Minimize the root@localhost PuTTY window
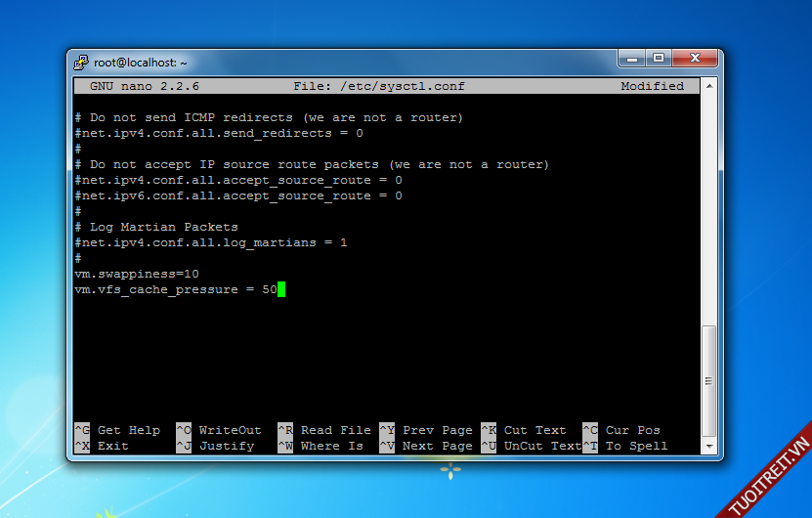This screenshot has height=518, width=812. [632, 59]
